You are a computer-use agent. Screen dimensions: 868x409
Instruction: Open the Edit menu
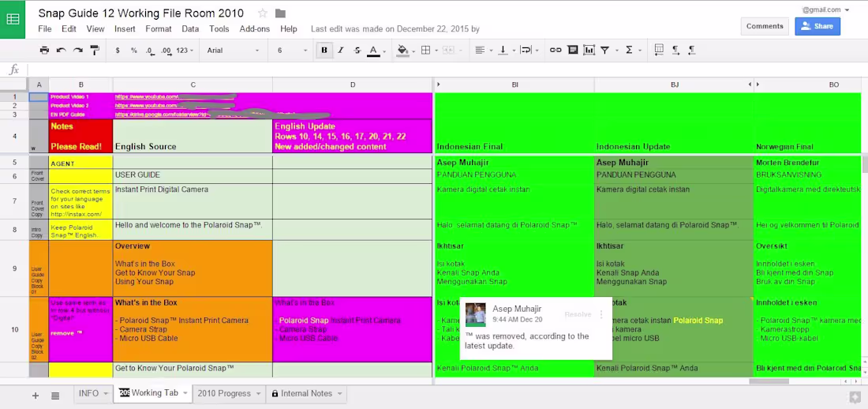[69, 28]
